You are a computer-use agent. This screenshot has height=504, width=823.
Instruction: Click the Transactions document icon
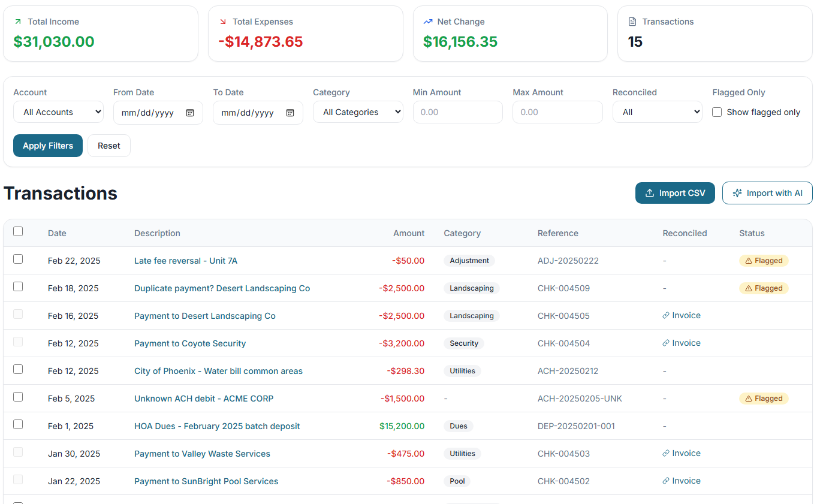632,21
